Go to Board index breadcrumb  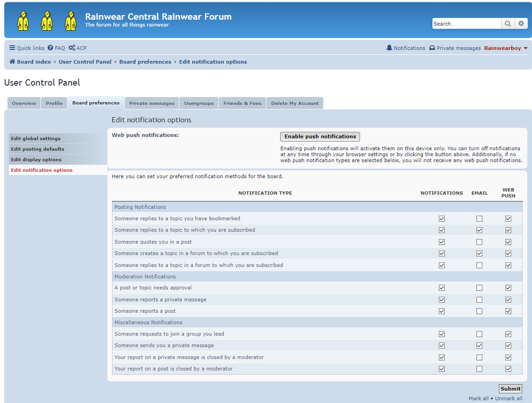tap(34, 61)
